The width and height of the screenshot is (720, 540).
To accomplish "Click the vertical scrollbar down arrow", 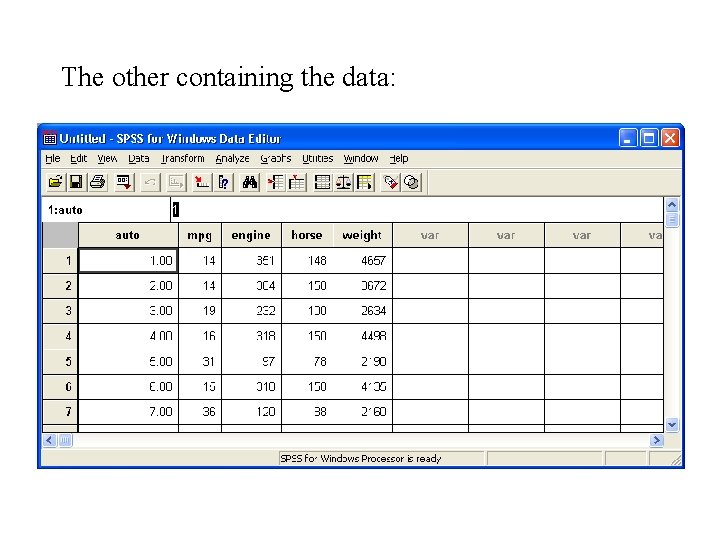I will [x=672, y=425].
